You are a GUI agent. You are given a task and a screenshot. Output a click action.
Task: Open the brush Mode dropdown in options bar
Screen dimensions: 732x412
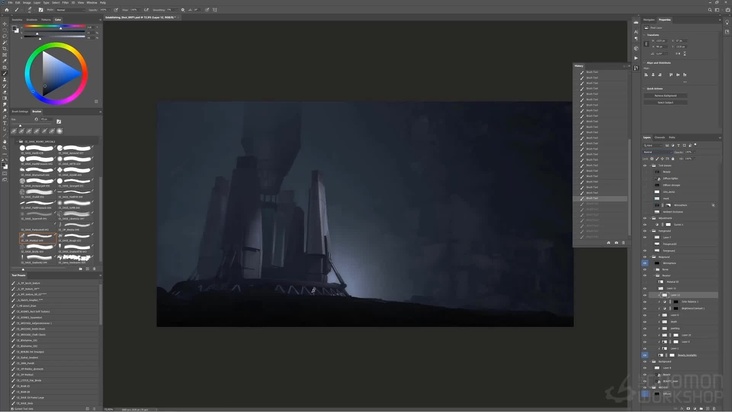72,10
